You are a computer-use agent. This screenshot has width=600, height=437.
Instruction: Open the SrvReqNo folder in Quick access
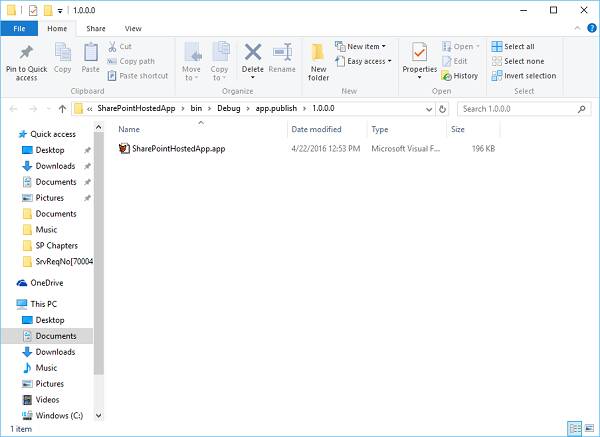tap(57, 262)
